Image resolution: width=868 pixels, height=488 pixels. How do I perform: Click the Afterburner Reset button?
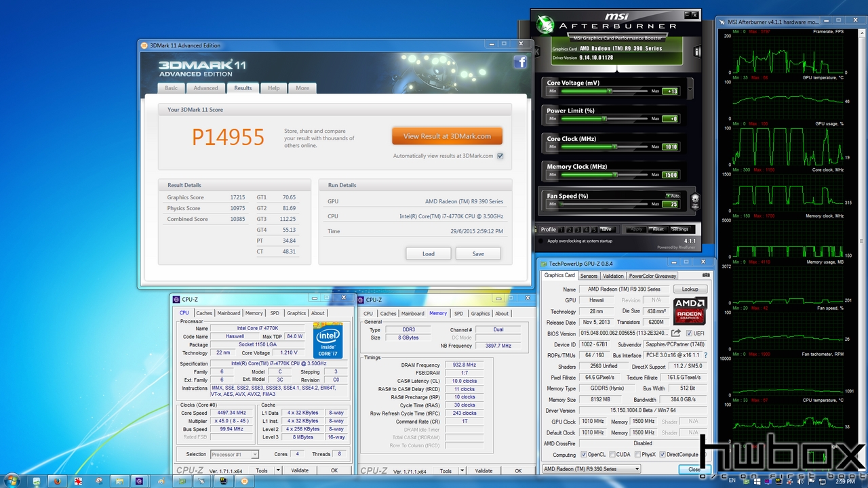[x=657, y=229]
